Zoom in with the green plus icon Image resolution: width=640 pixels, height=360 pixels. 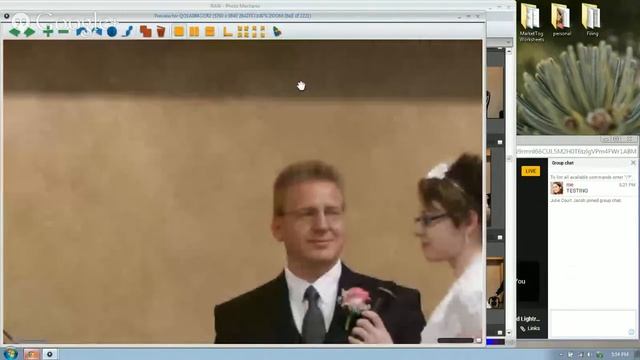48,31
